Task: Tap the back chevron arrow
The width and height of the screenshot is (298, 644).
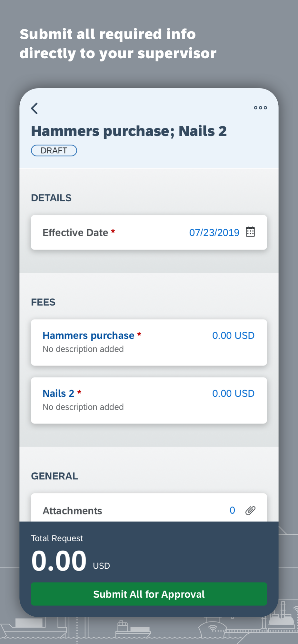Action: coord(35,109)
